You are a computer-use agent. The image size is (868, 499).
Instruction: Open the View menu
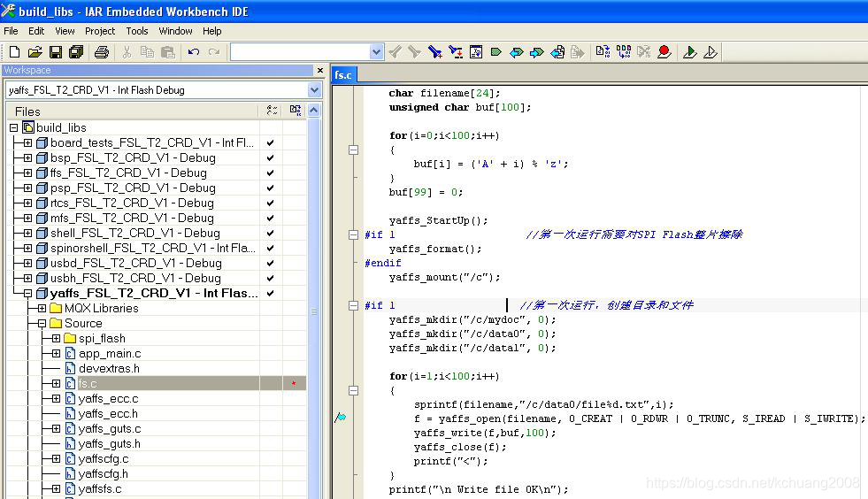(x=65, y=31)
